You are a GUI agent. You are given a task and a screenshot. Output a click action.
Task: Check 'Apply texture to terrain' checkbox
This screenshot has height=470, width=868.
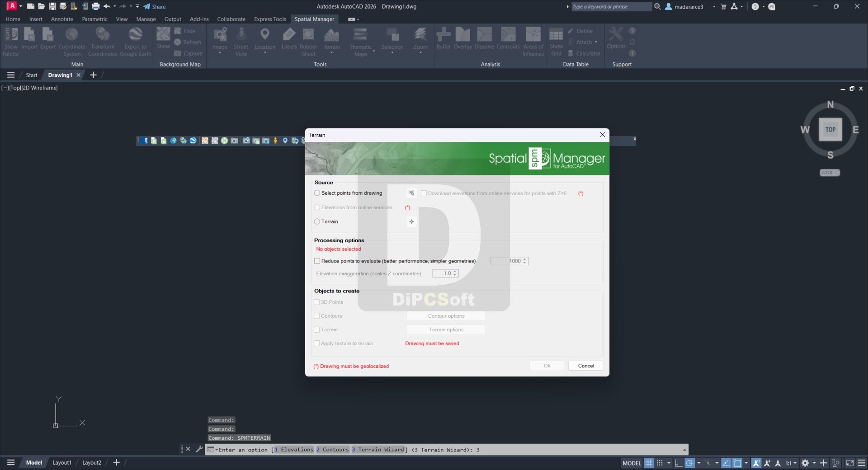tap(317, 343)
